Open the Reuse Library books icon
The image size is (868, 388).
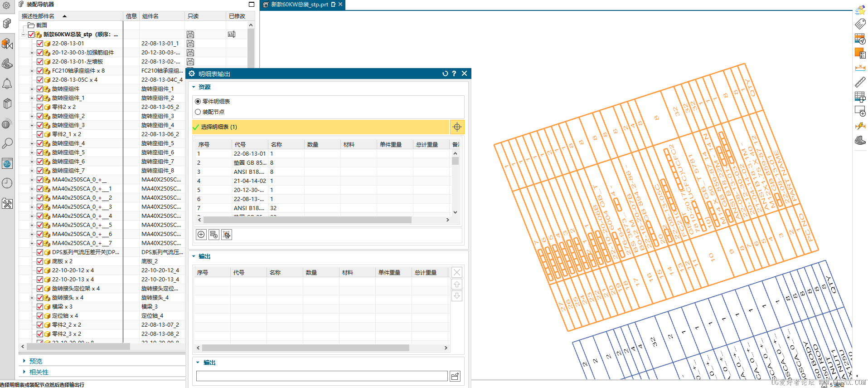tap(7, 103)
